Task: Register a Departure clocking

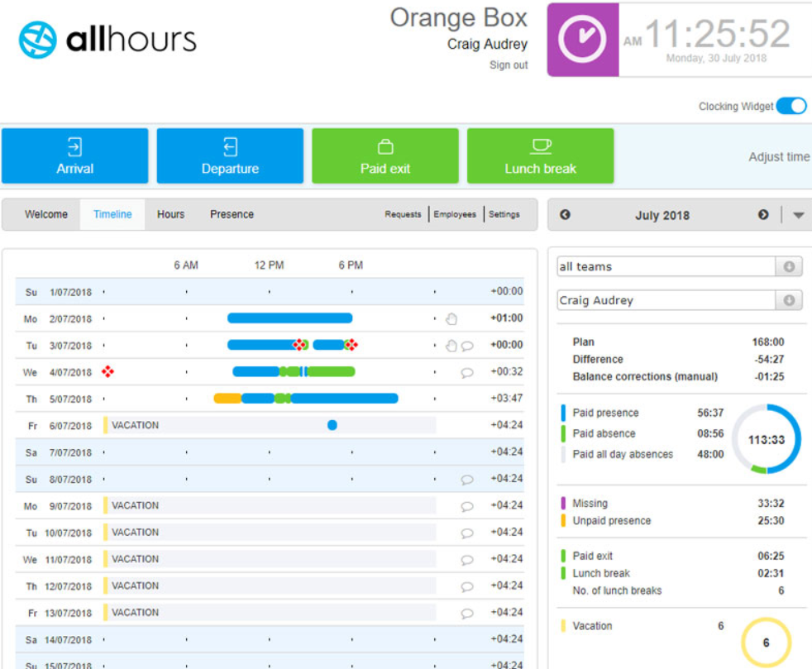Action: pos(230,155)
